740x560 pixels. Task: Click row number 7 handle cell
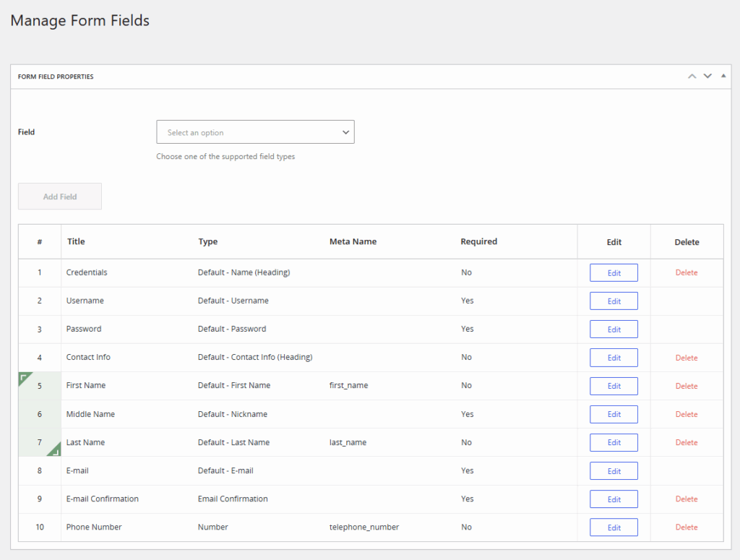pos(40,442)
